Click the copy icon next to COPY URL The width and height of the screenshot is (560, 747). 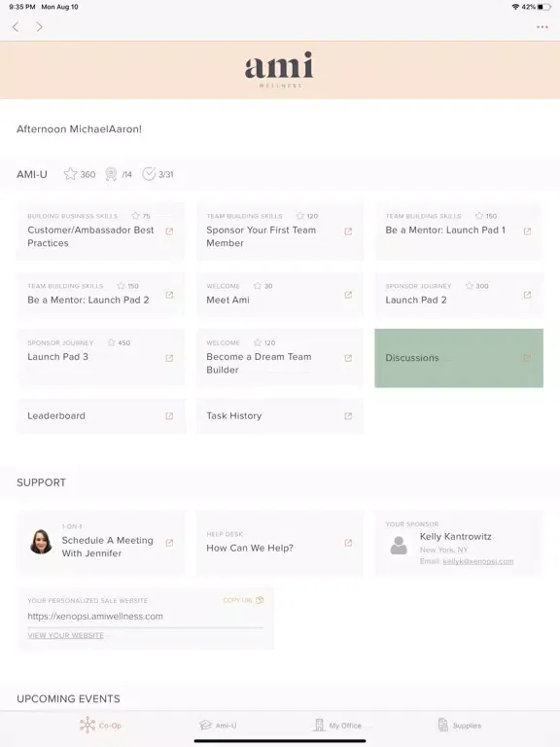click(x=260, y=600)
